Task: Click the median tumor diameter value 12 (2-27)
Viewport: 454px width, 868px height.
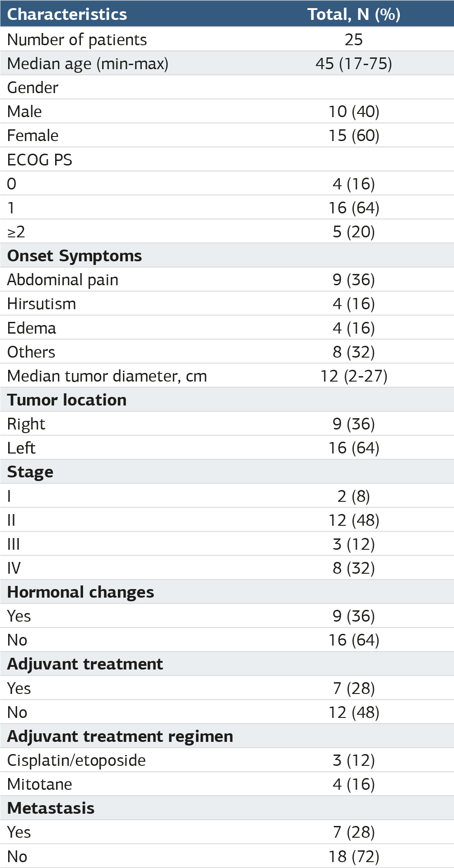Action: [354, 376]
